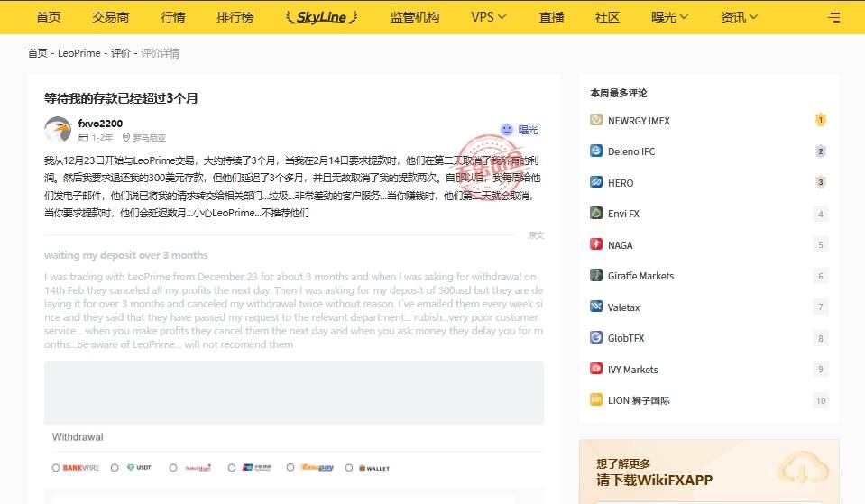Click the rank 1 gold badge

pyautogui.click(x=820, y=120)
